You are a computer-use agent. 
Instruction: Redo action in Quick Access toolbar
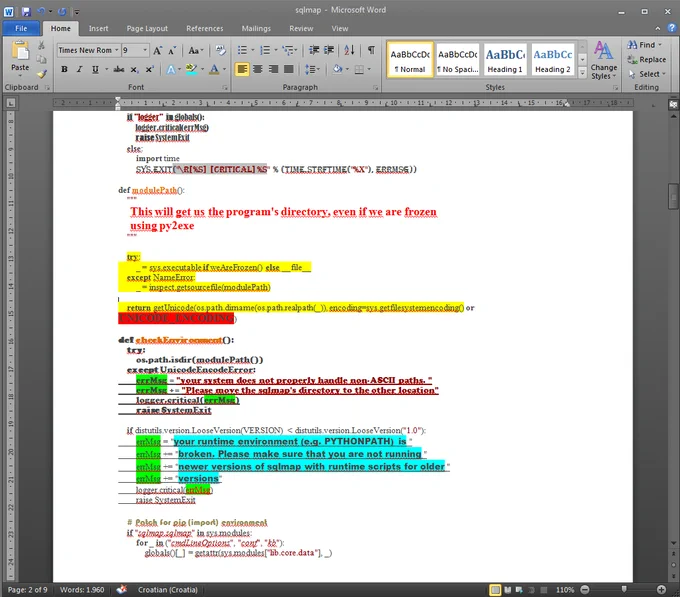click(x=62, y=11)
